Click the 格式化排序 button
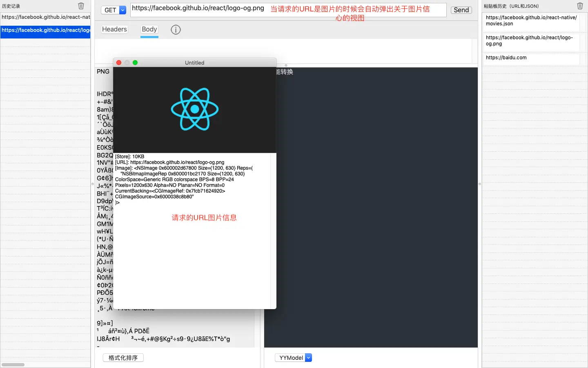 coord(123,358)
